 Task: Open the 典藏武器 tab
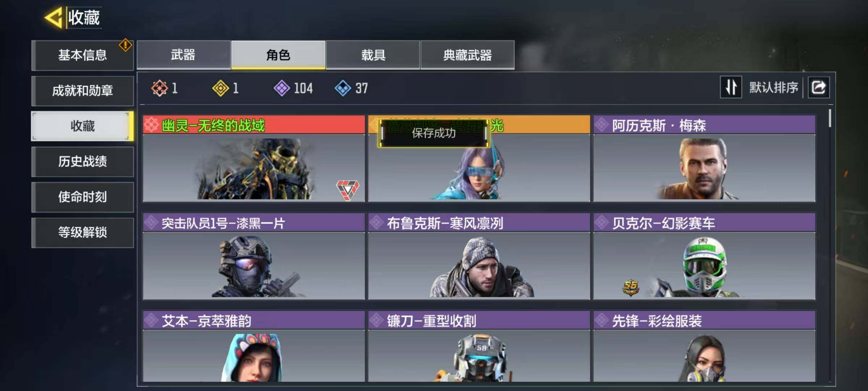(x=468, y=55)
